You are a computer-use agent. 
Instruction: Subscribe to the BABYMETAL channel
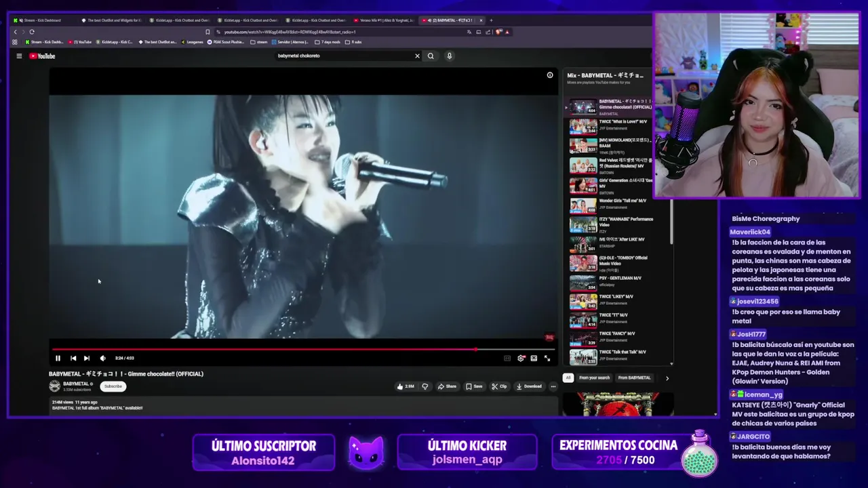click(x=113, y=386)
